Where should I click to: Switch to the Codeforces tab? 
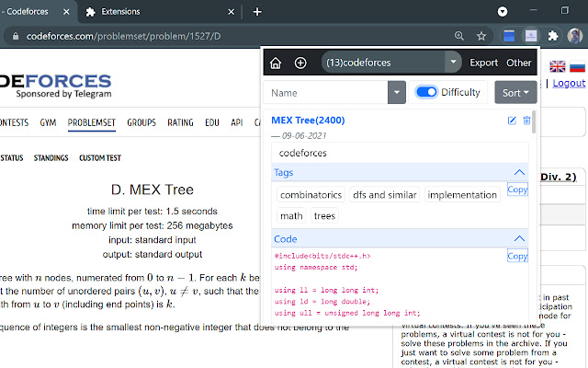38,12
